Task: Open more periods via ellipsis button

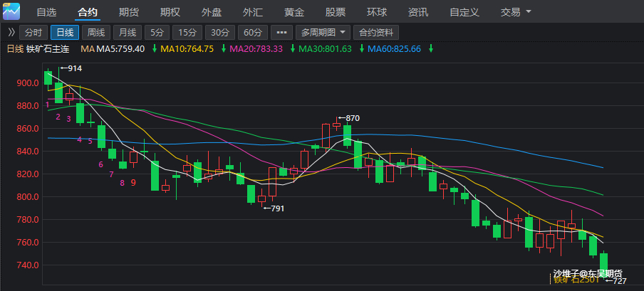Action: click(282, 33)
